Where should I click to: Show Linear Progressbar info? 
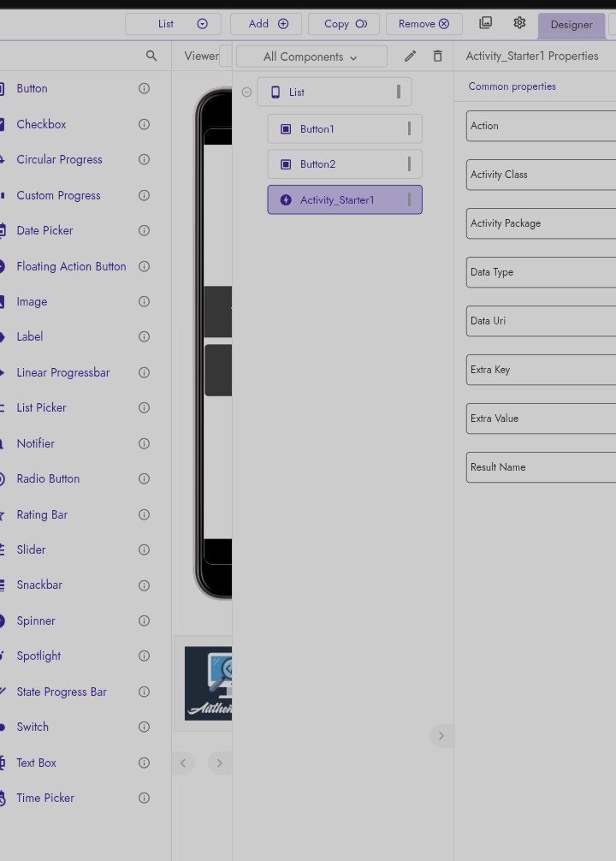pos(144,372)
